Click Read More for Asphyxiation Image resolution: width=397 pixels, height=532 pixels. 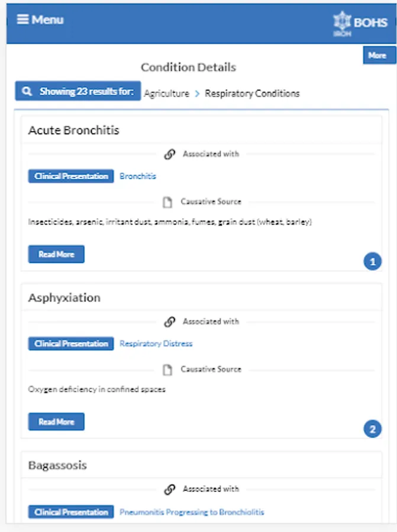click(x=56, y=422)
